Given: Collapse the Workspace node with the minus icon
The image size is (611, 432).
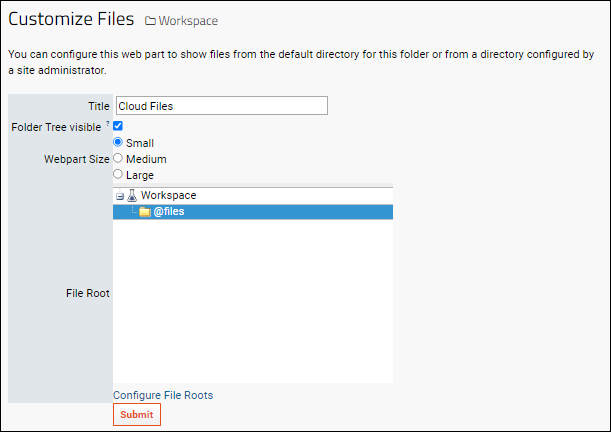Looking at the screenshot, I should (x=120, y=196).
